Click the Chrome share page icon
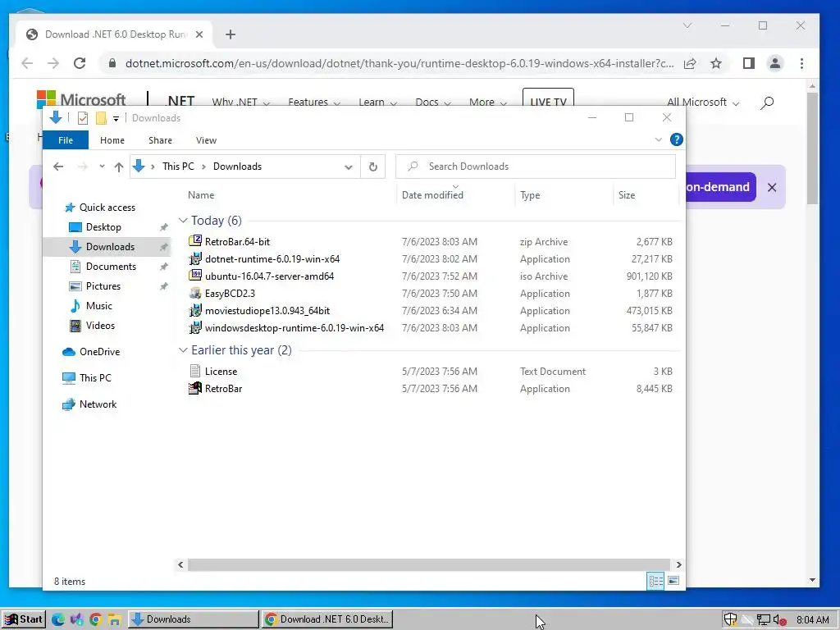Viewport: 840px width, 630px height. click(x=690, y=63)
